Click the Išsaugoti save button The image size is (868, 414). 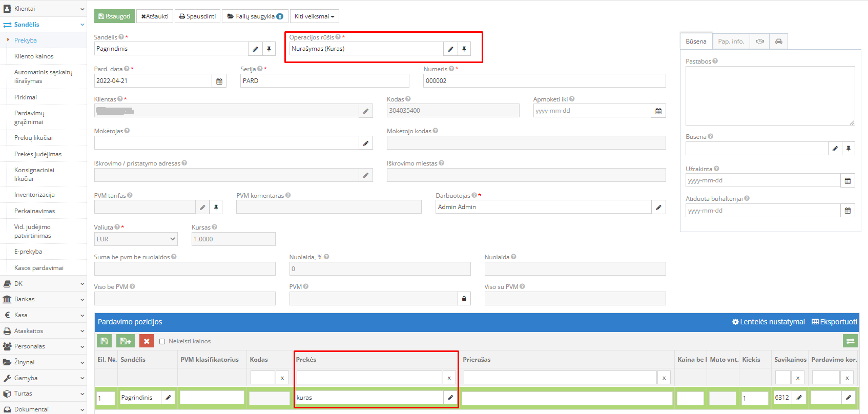pos(114,16)
